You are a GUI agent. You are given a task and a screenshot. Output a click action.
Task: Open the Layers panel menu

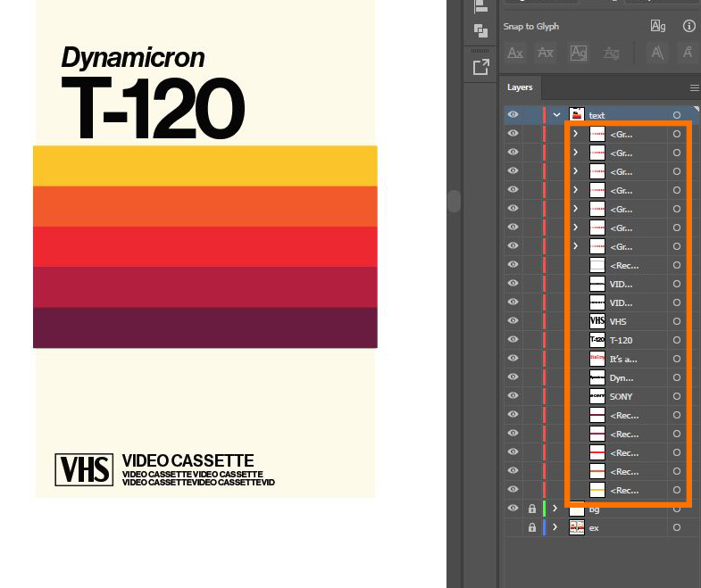pyautogui.click(x=694, y=87)
